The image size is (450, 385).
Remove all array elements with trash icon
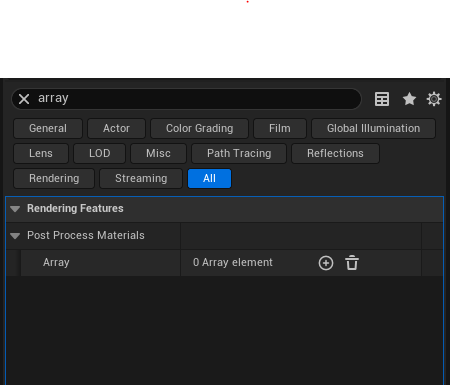point(352,263)
